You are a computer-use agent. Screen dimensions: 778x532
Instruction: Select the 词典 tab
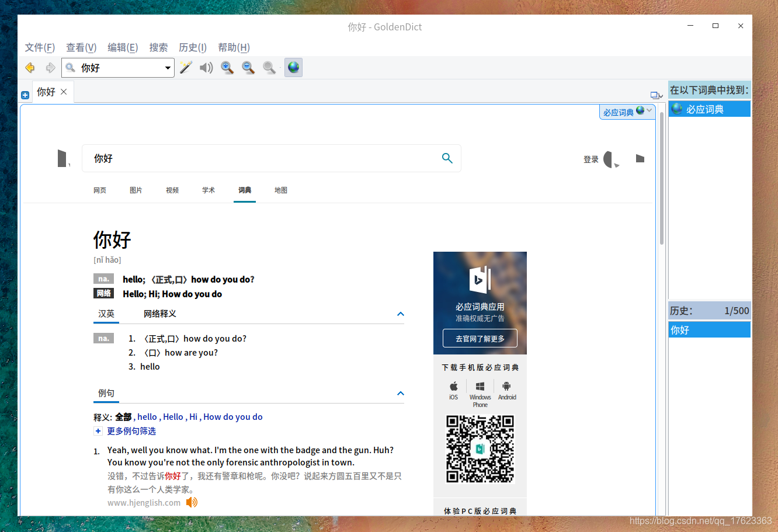pyautogui.click(x=245, y=190)
